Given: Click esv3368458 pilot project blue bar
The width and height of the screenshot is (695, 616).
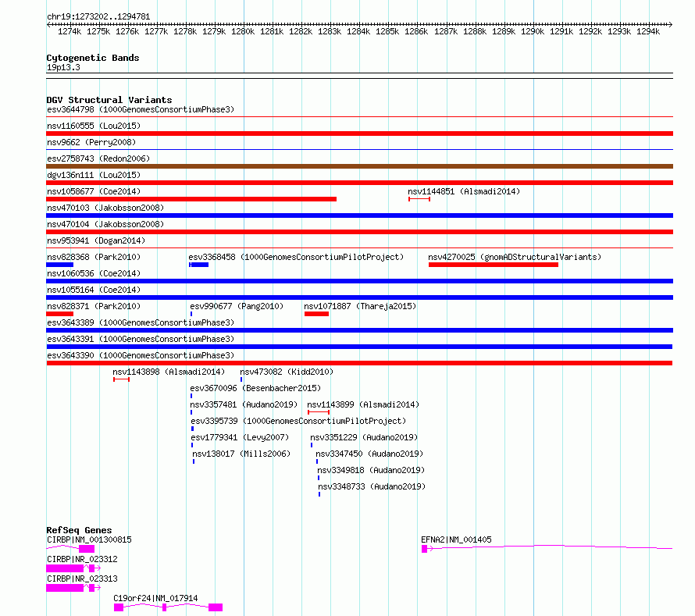Looking at the screenshot, I should click(x=199, y=265).
